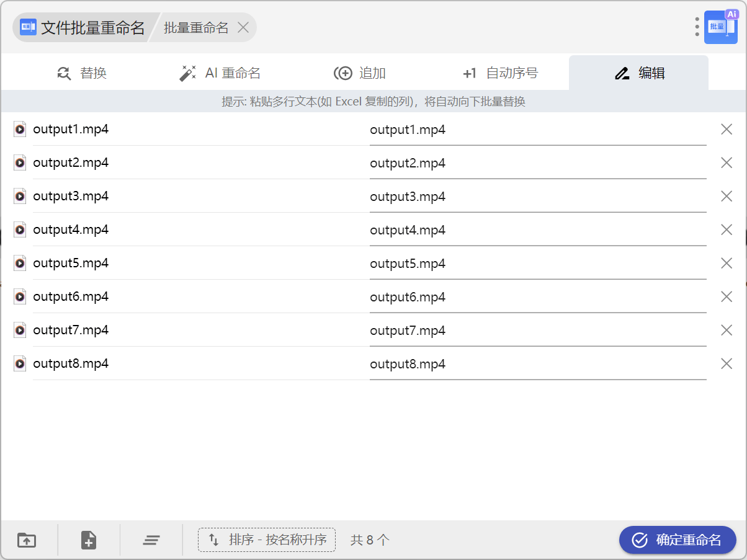Click the text lines list icon
The image size is (747, 560).
(151, 540)
